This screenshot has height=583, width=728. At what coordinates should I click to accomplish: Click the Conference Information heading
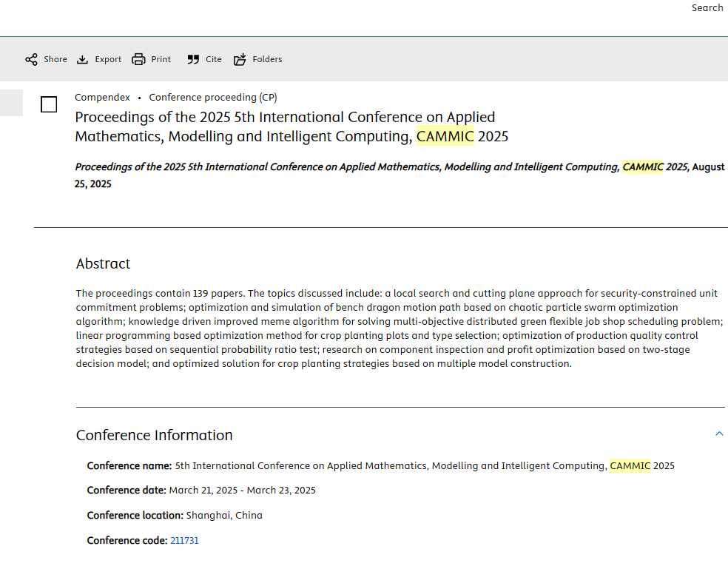coord(154,435)
